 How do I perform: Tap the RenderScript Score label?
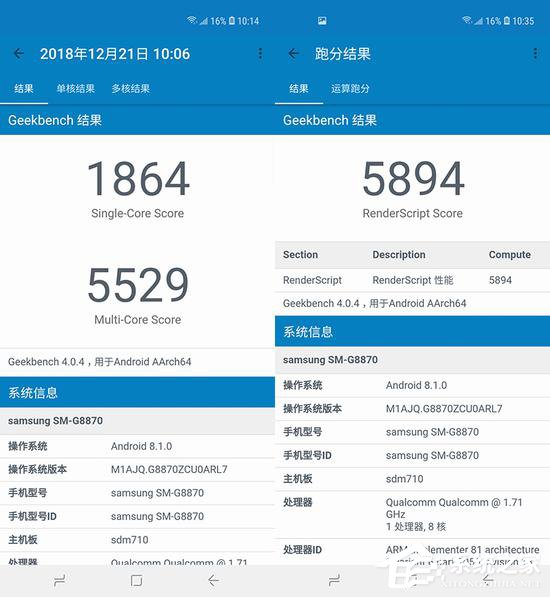[413, 213]
